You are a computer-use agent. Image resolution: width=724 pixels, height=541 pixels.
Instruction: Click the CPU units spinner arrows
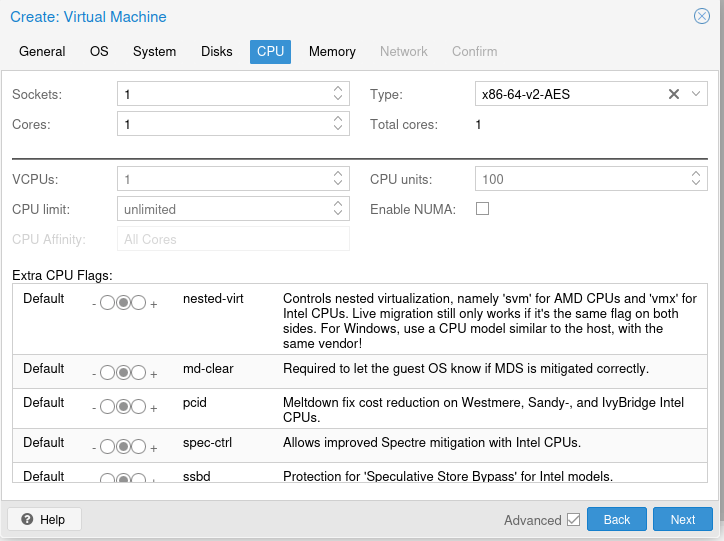pos(697,179)
